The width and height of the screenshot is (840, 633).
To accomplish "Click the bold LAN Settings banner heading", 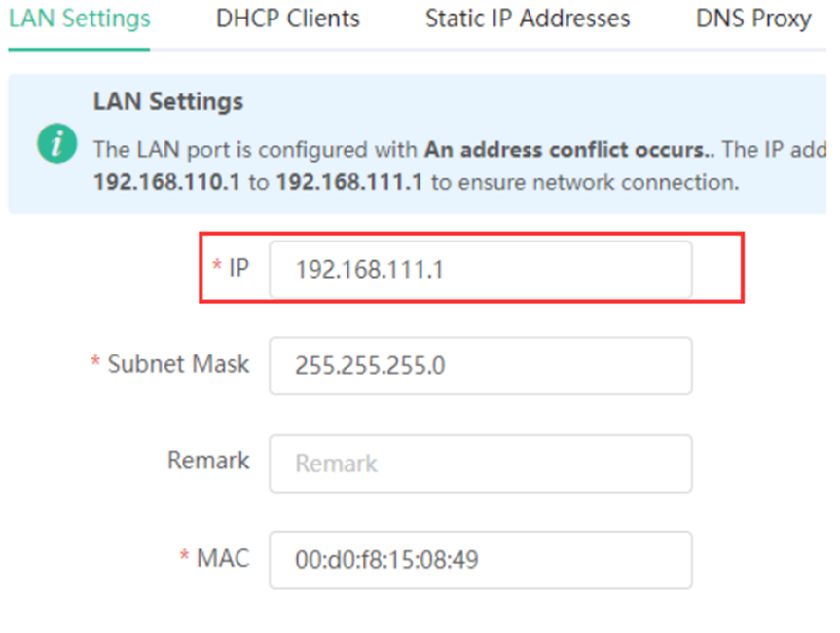I will tap(168, 101).
